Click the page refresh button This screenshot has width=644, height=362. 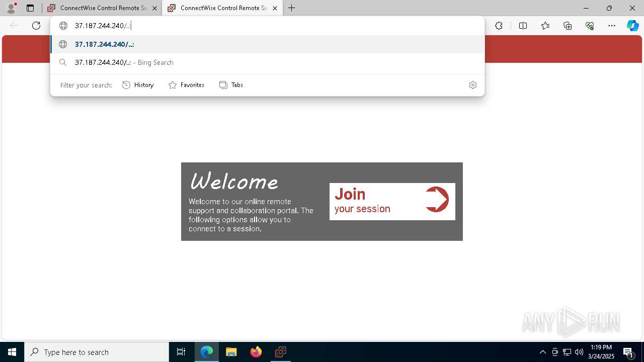(x=36, y=26)
